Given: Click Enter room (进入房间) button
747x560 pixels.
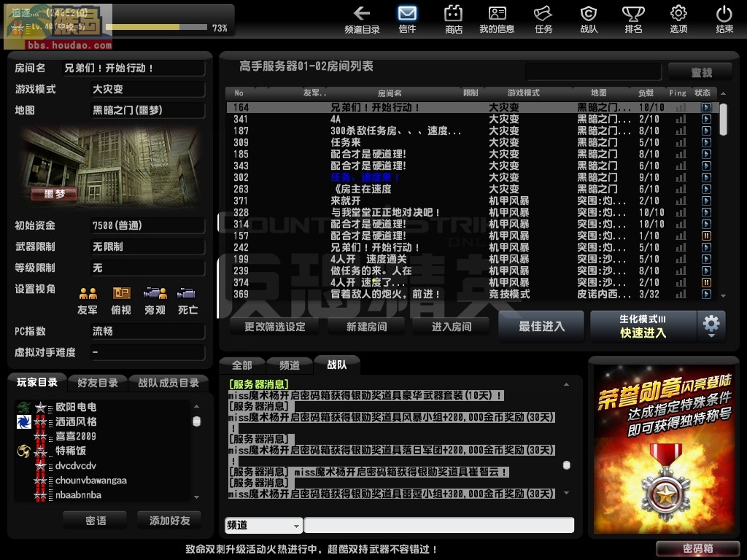Looking at the screenshot, I should pos(451,327).
